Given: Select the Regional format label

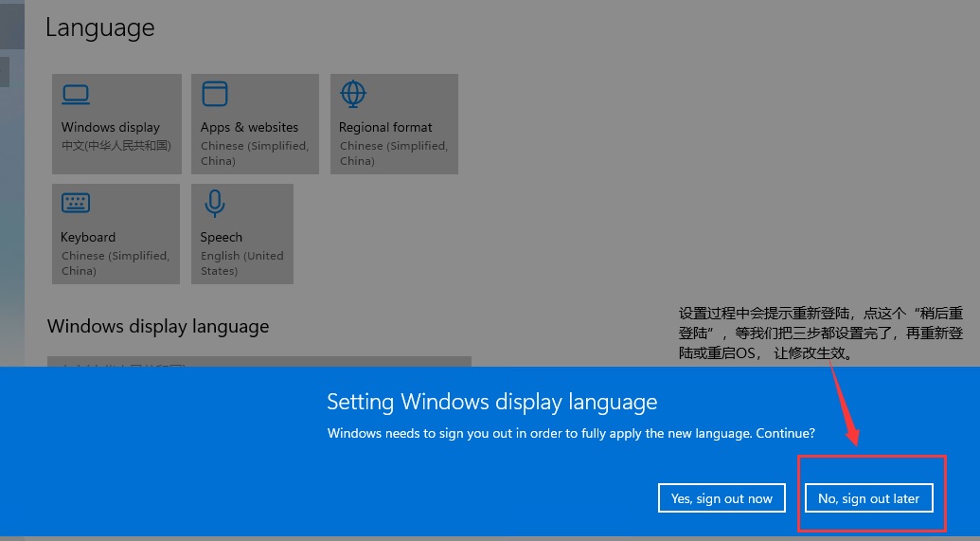Looking at the screenshot, I should [385, 127].
